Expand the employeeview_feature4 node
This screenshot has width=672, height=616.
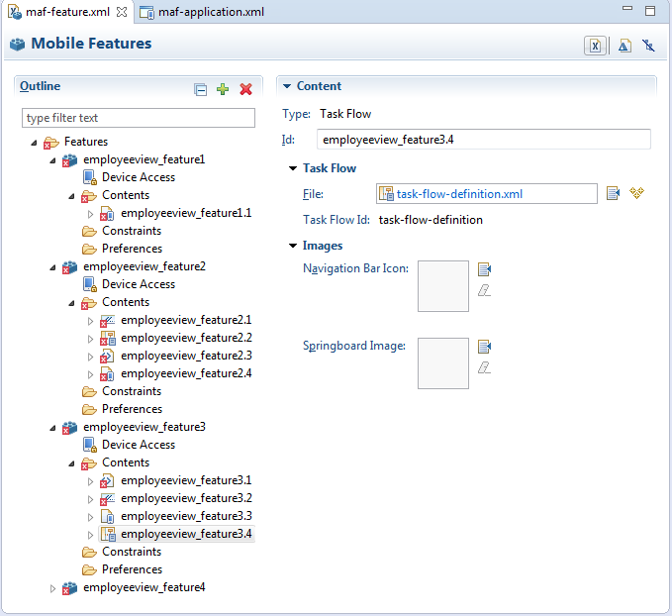coord(52,588)
